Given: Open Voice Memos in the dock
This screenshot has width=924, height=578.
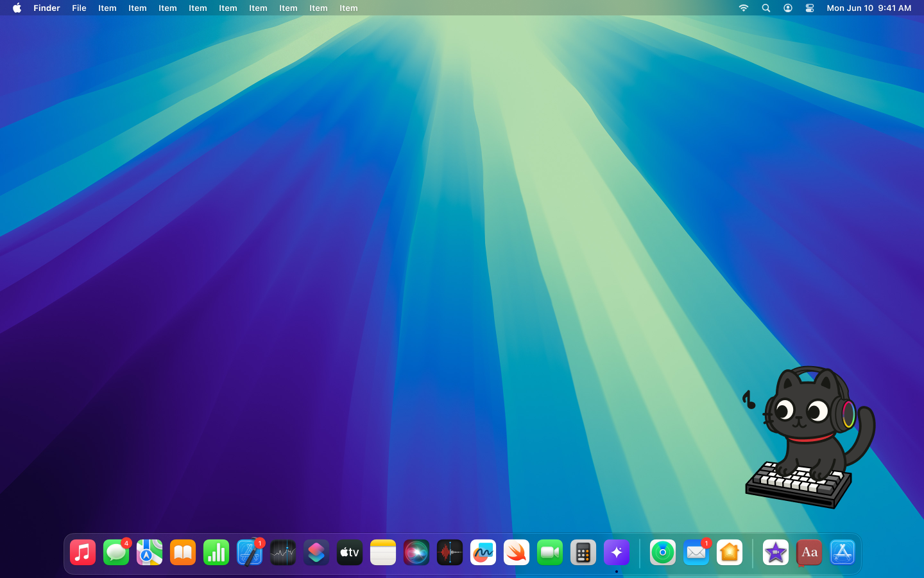Looking at the screenshot, I should point(450,552).
